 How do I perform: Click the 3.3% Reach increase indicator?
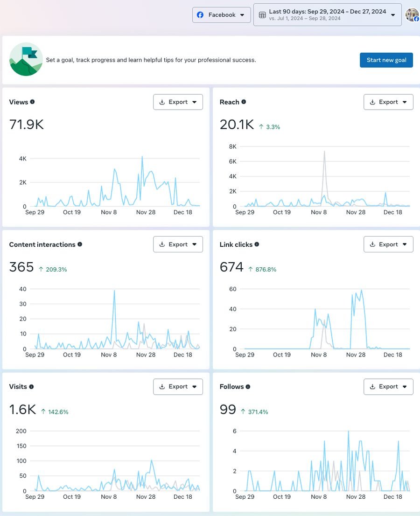coord(269,127)
